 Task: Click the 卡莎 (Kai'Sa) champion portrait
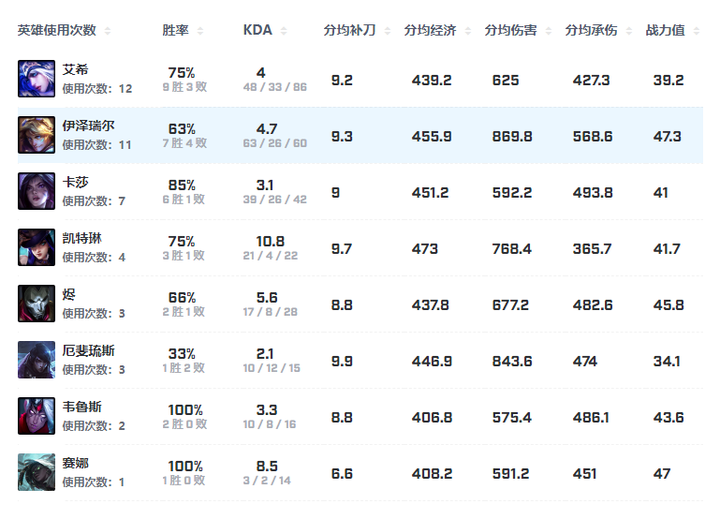36,191
